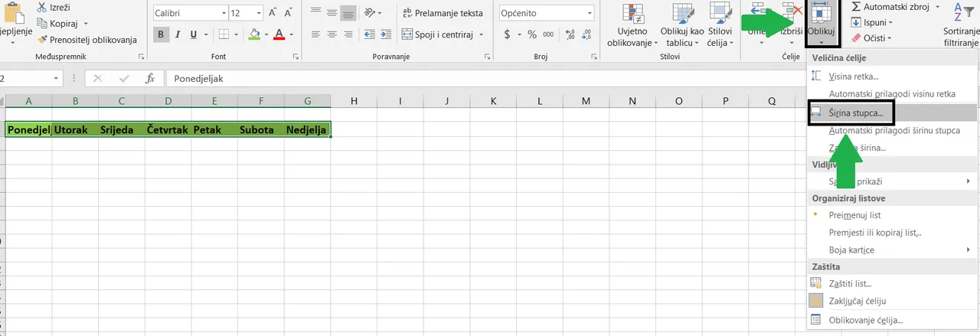Increase font size with the large A
This screenshot has width=980, height=336.
click(x=273, y=14)
